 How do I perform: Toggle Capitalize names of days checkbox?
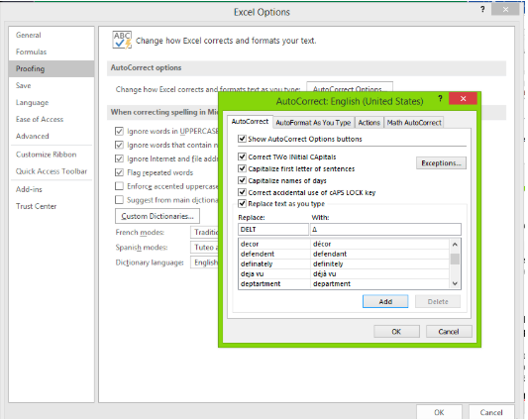(242, 180)
